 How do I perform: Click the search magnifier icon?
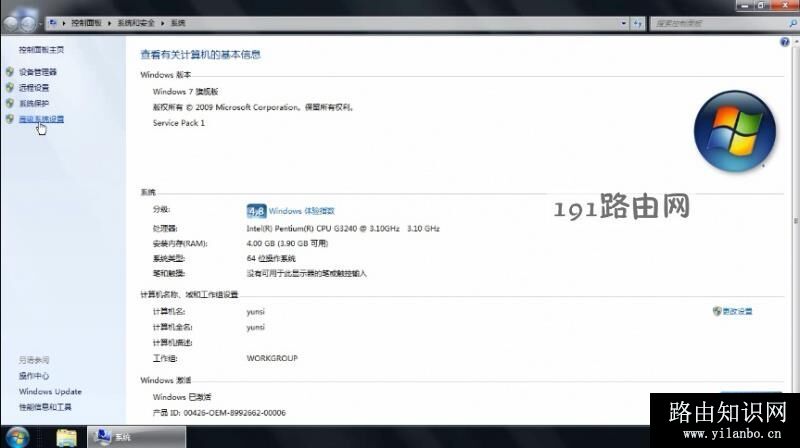792,23
